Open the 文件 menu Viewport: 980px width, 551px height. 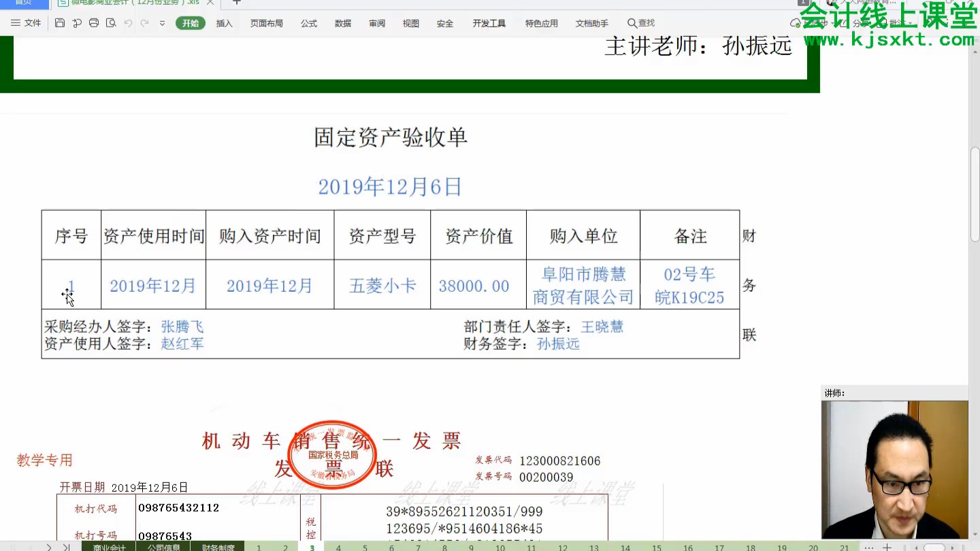[x=26, y=23]
